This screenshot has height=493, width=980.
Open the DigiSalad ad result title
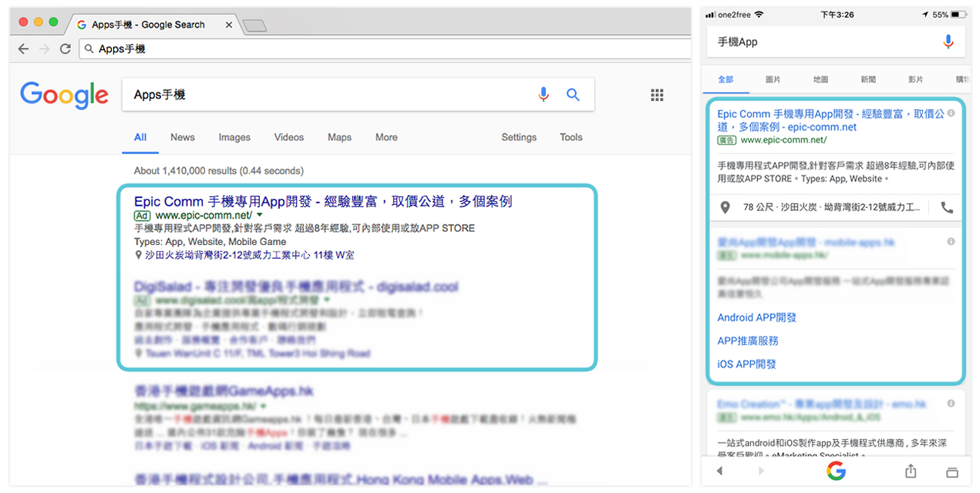[296, 287]
